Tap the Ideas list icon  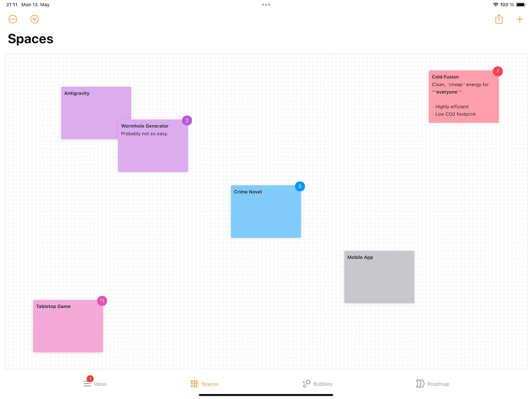coord(87,384)
